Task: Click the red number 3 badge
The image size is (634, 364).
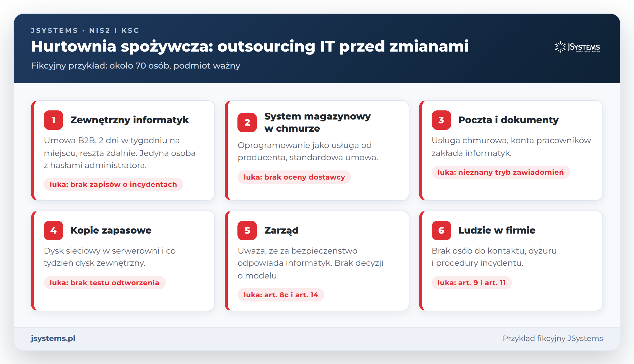Action: pyautogui.click(x=441, y=120)
